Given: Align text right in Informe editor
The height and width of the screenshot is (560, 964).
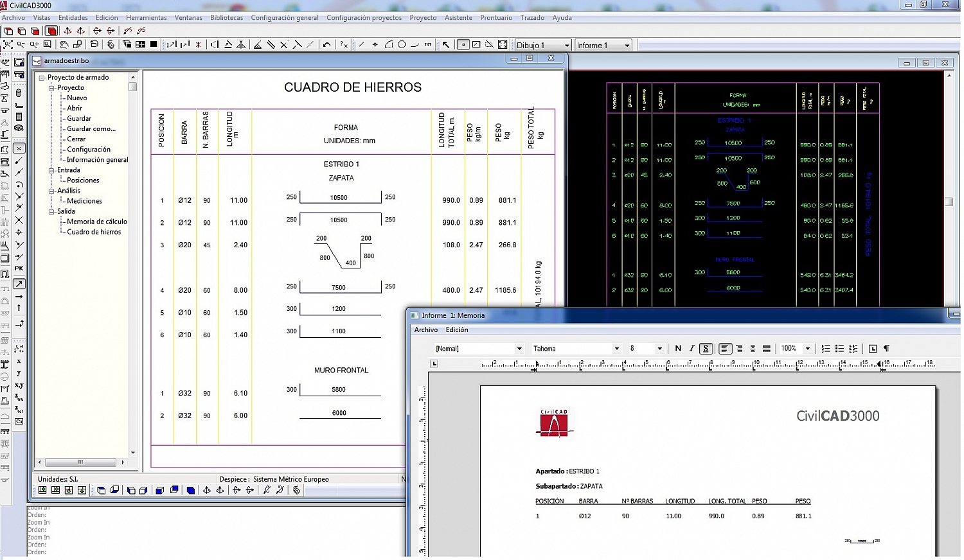Looking at the screenshot, I should [739, 349].
